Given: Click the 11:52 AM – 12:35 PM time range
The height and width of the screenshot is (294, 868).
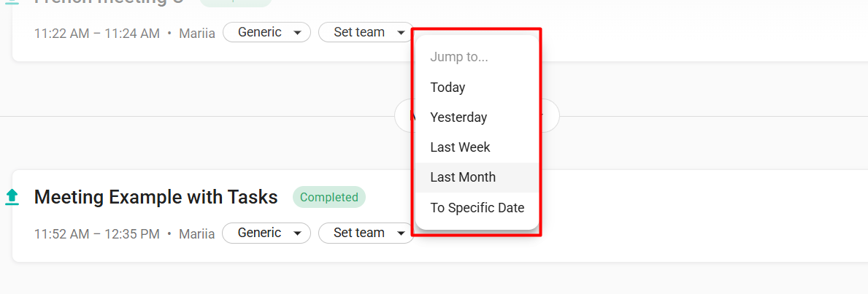Looking at the screenshot, I should click(97, 234).
